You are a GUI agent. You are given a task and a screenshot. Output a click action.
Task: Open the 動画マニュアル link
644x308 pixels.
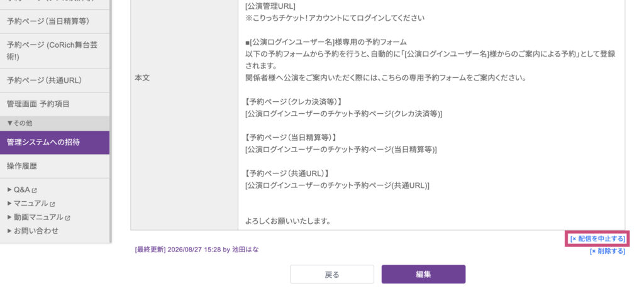[x=38, y=217]
